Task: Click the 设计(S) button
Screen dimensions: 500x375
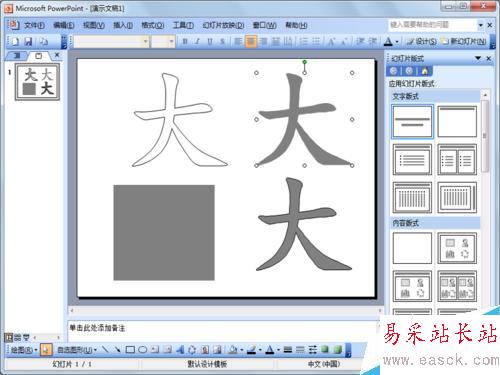Action: [422, 42]
